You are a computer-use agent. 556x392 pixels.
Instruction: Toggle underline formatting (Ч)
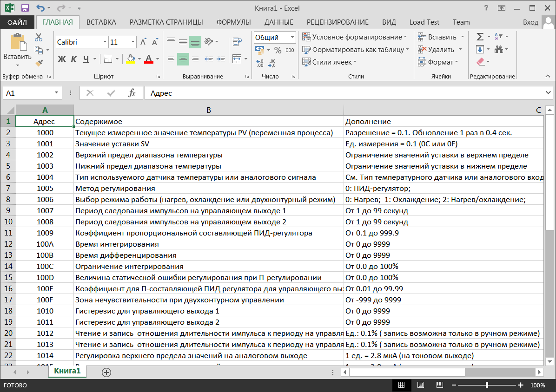[x=86, y=59]
